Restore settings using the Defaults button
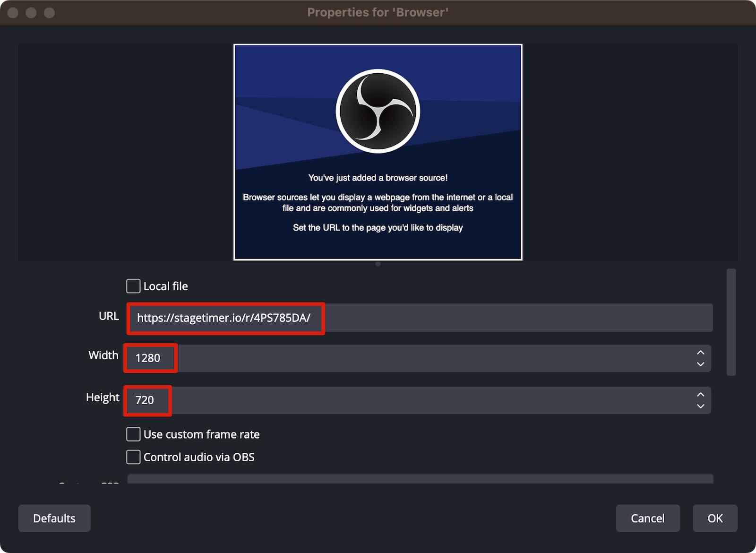This screenshot has width=756, height=553. [x=54, y=518]
